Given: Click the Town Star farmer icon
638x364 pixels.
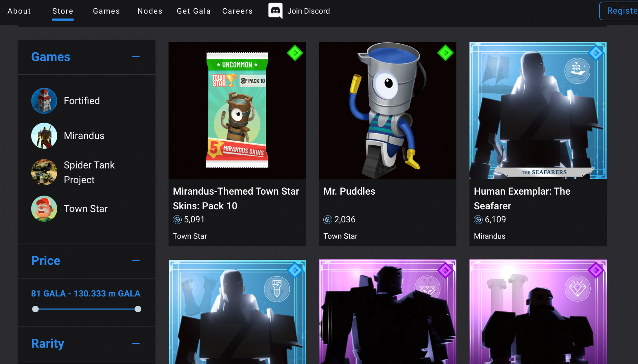Looking at the screenshot, I should tap(44, 209).
